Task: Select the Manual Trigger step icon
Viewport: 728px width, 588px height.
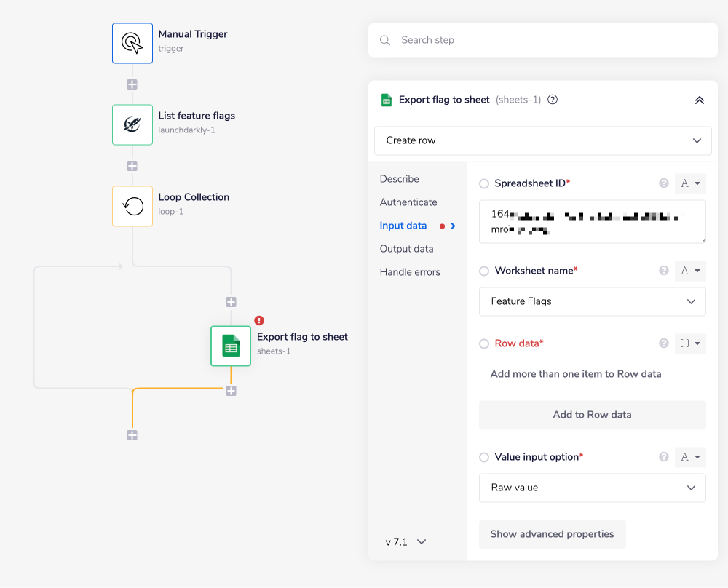Action: (132, 43)
